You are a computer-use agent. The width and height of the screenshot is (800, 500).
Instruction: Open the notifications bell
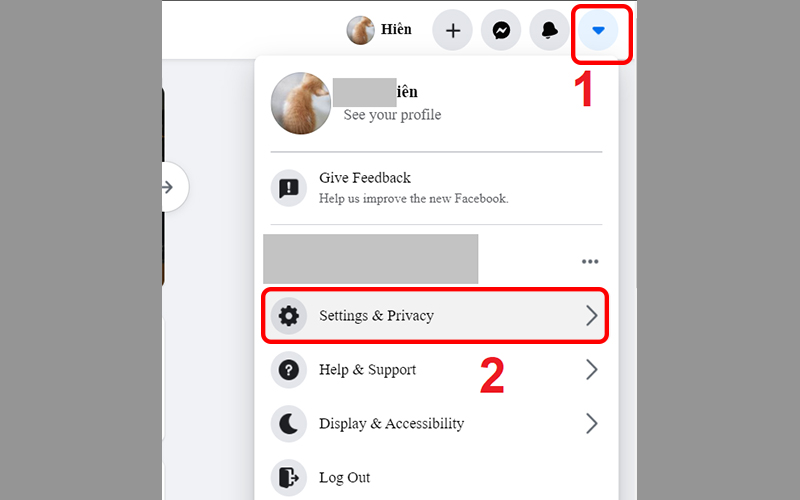549,31
